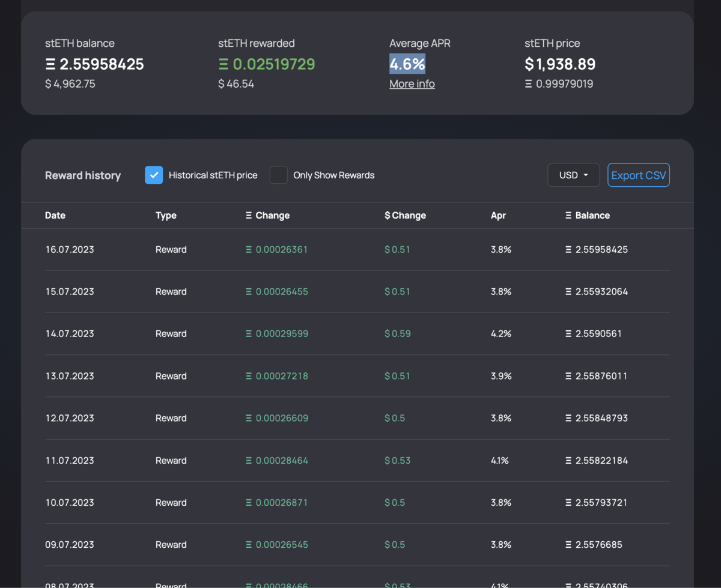The height and width of the screenshot is (588, 721).
Task: Select the 09.07.2023 date cell
Action: point(70,545)
